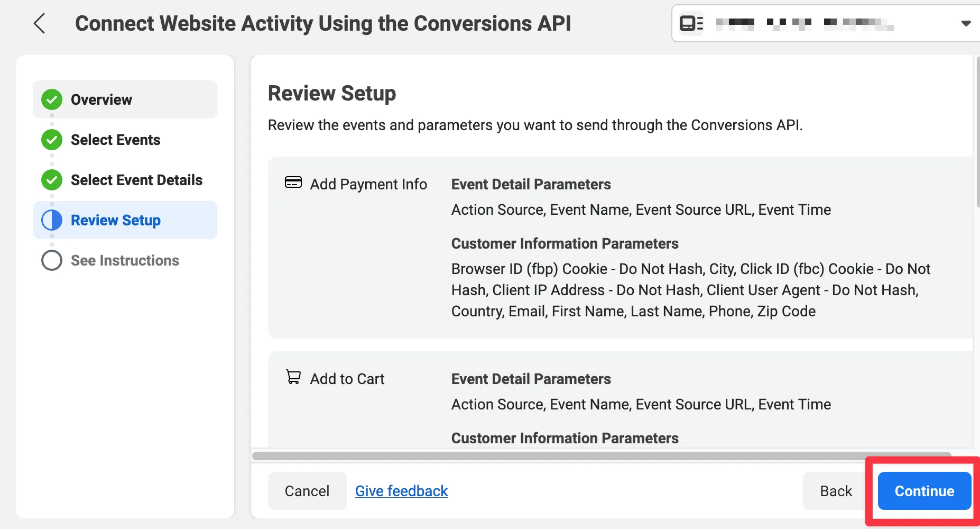
Task: Click the Add Payment Info event label
Action: 368,184
